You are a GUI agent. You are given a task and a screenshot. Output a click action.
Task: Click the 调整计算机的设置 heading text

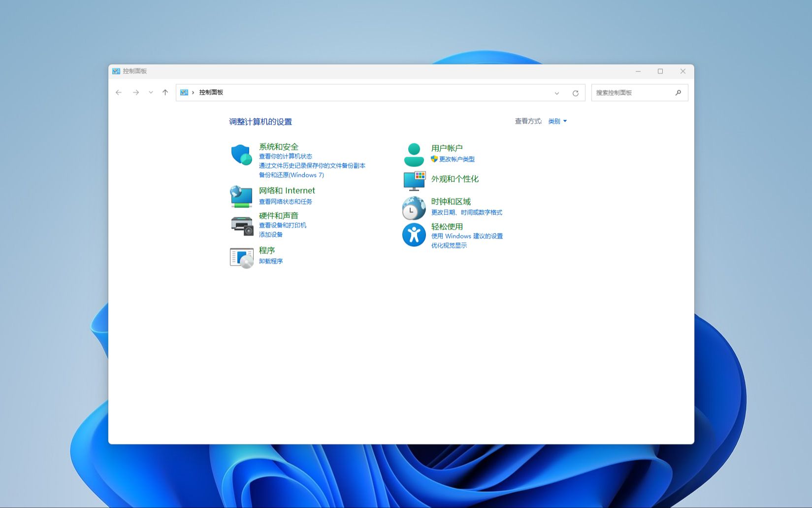tap(260, 122)
